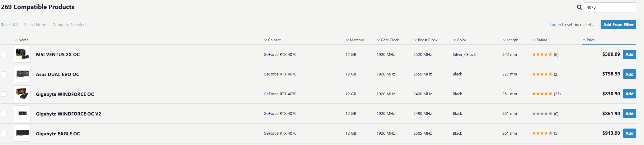The image size is (644, 145).
Task: Check the MSI VENTUS 2X OC checkbox
Action: (4, 54)
